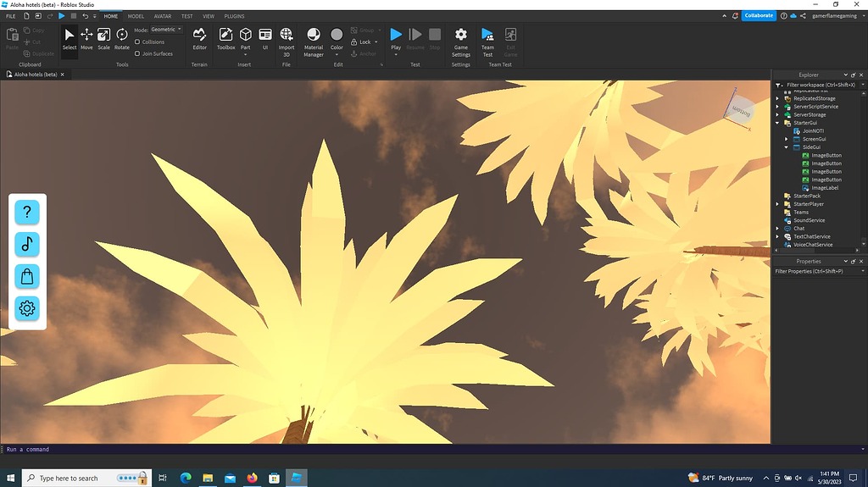
Task: Click the shopping bag button in viewport
Action: pos(27,276)
